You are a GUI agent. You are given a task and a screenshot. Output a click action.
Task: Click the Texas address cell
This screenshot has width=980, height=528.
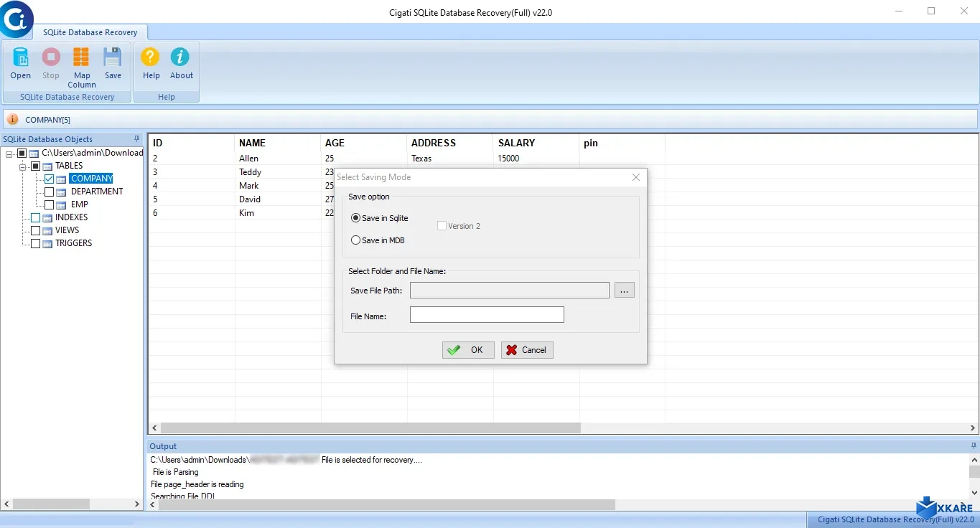[450, 159]
